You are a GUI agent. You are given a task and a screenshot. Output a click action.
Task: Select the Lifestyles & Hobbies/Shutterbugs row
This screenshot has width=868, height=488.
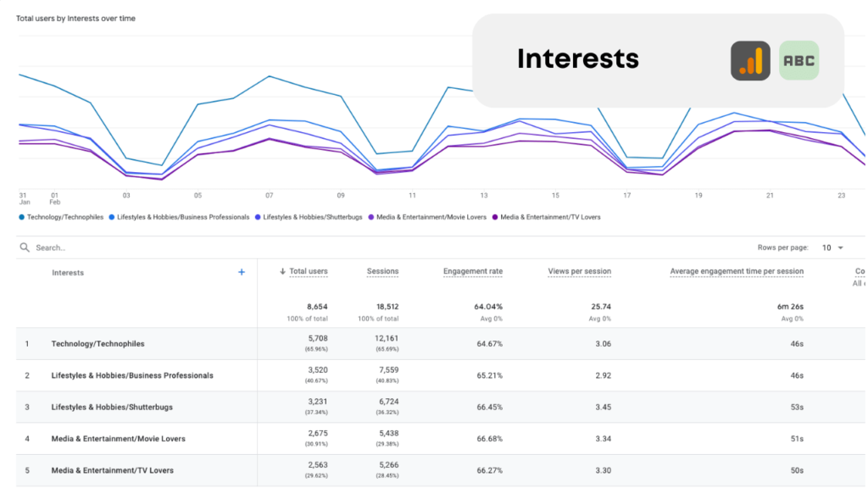coord(112,407)
